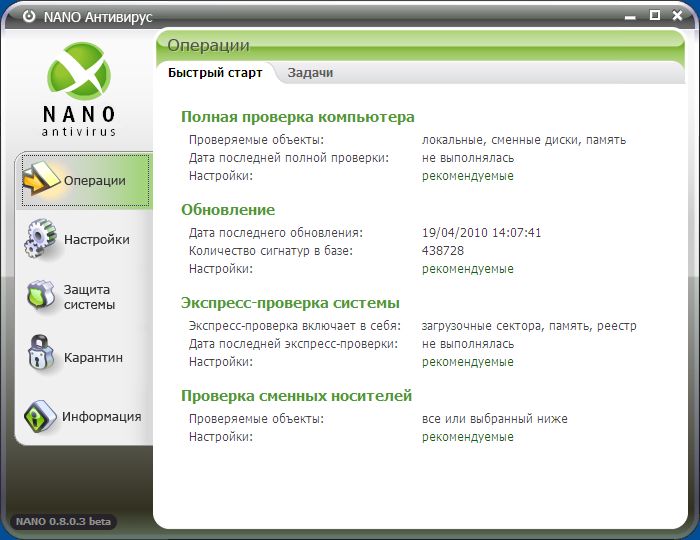Open рекомендуемые settings for full scan

click(x=468, y=176)
